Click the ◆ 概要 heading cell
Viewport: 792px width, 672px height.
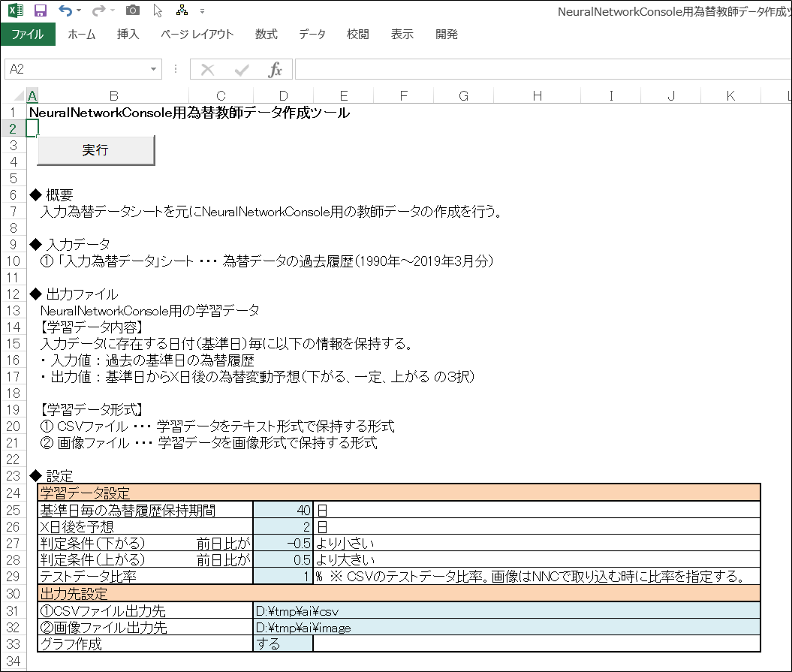point(51,194)
